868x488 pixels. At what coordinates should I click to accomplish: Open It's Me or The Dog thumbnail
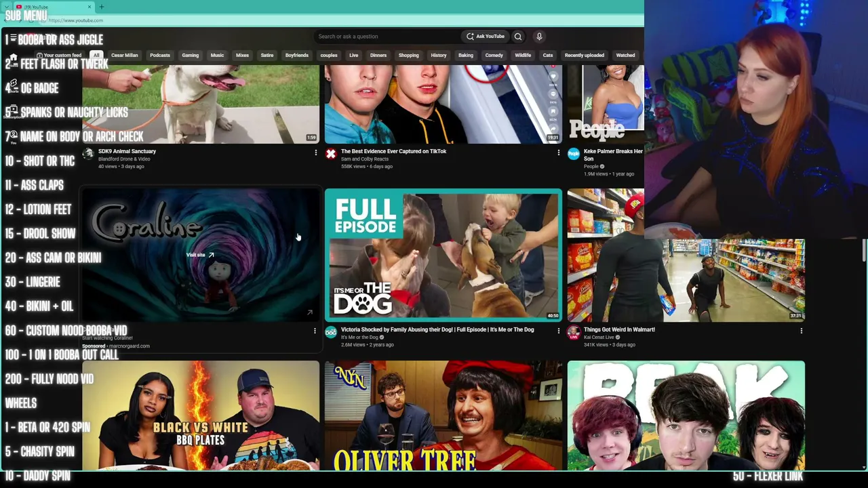[x=443, y=255]
